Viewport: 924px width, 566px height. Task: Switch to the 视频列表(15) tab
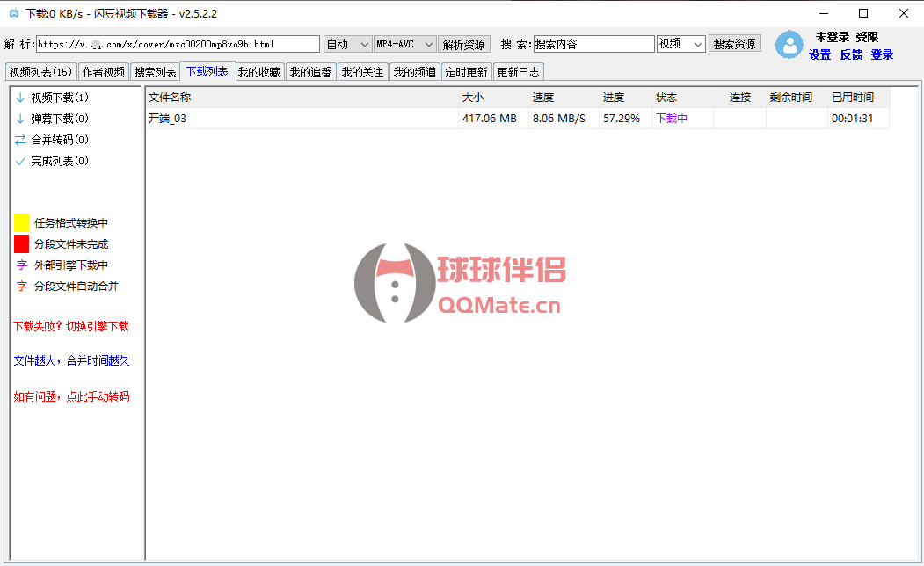[40, 72]
